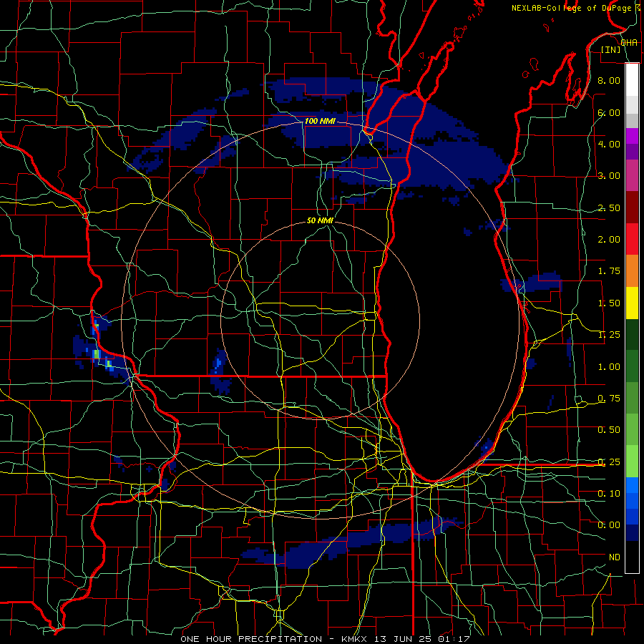Click the 4.00 legend value

[609, 144]
